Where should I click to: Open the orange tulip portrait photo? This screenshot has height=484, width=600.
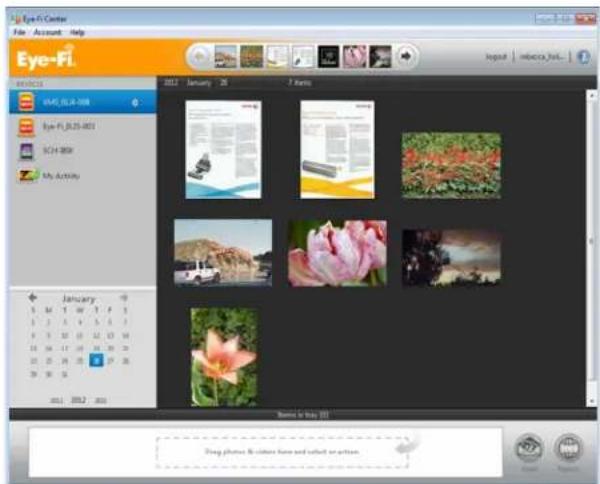[x=224, y=357]
